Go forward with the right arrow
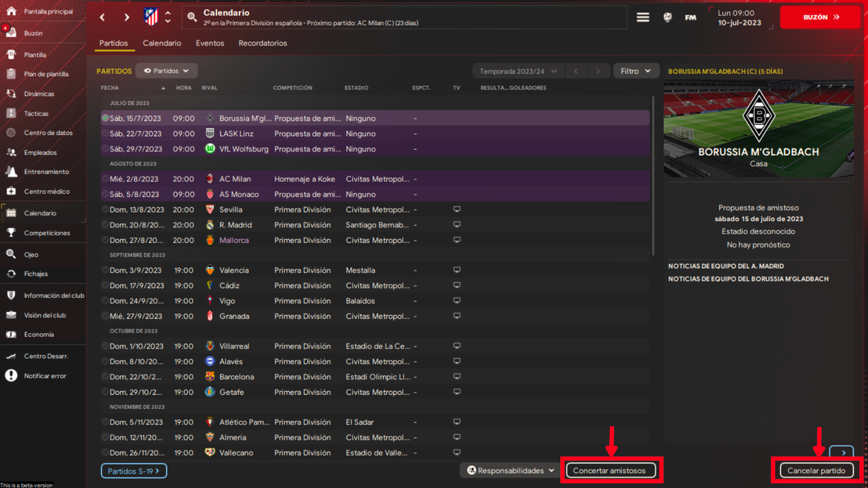 point(127,18)
